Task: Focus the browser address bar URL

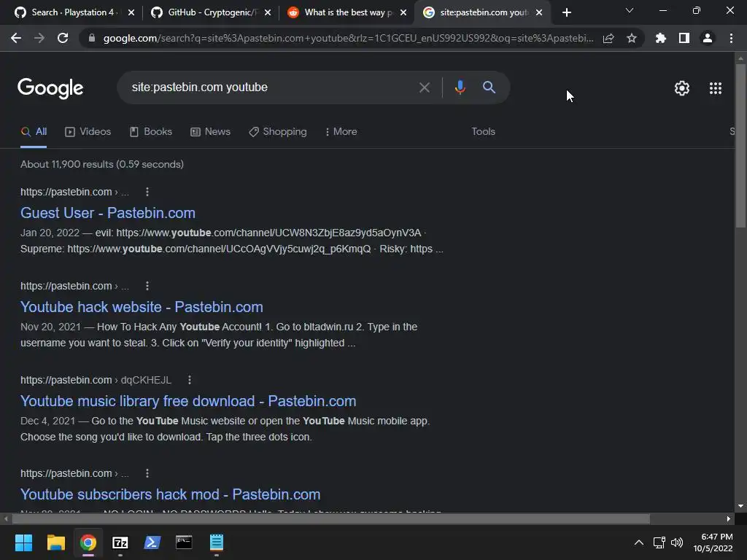Action: (348, 38)
